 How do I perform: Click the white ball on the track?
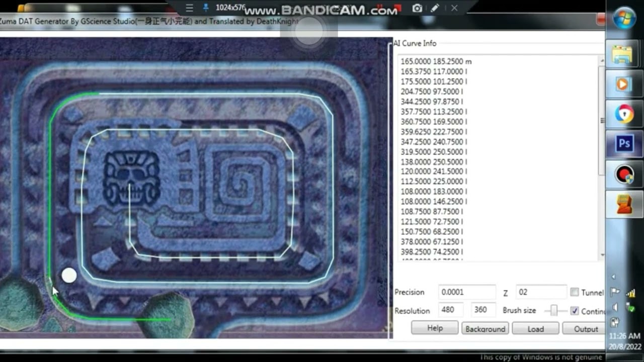click(x=69, y=276)
